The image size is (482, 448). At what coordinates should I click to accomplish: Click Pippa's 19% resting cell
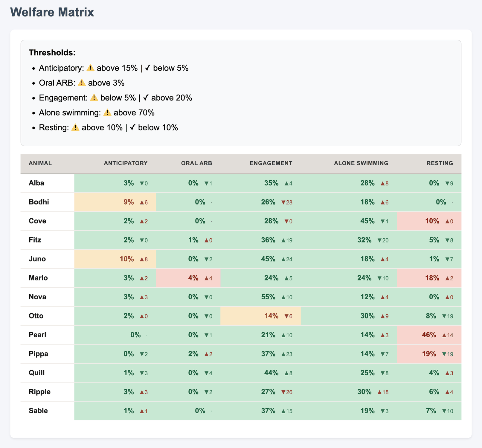click(429, 354)
